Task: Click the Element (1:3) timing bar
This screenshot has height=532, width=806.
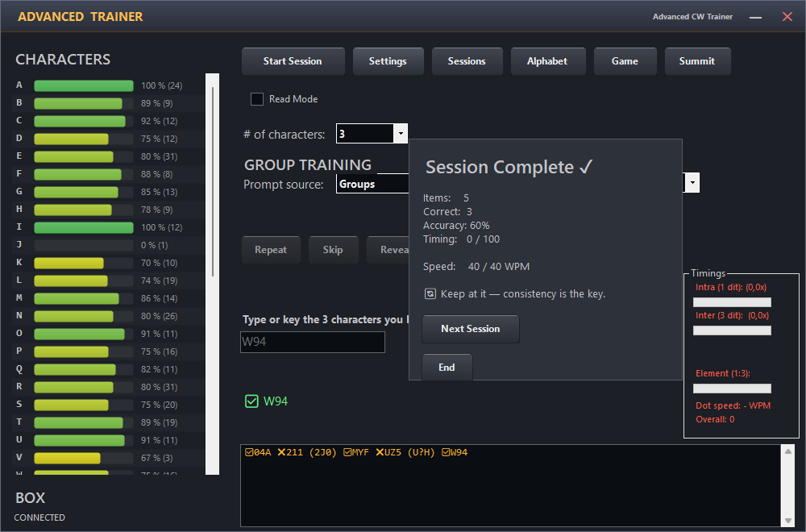Action: point(732,389)
